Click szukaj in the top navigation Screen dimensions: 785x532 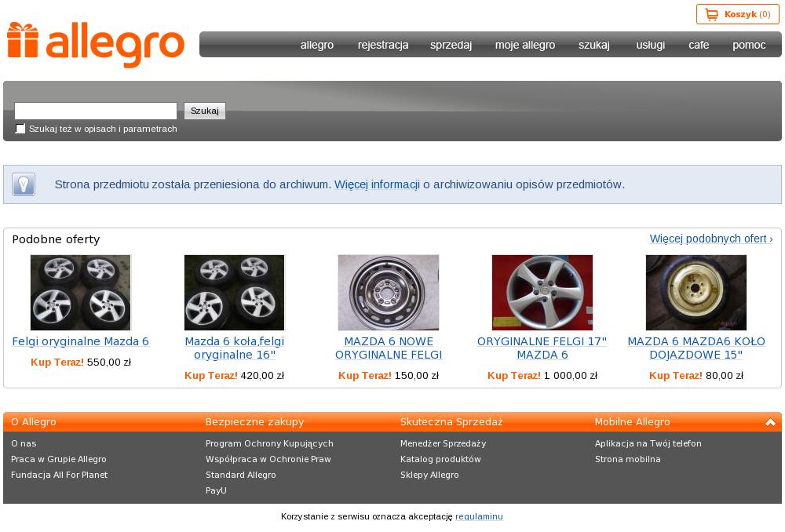click(x=594, y=45)
